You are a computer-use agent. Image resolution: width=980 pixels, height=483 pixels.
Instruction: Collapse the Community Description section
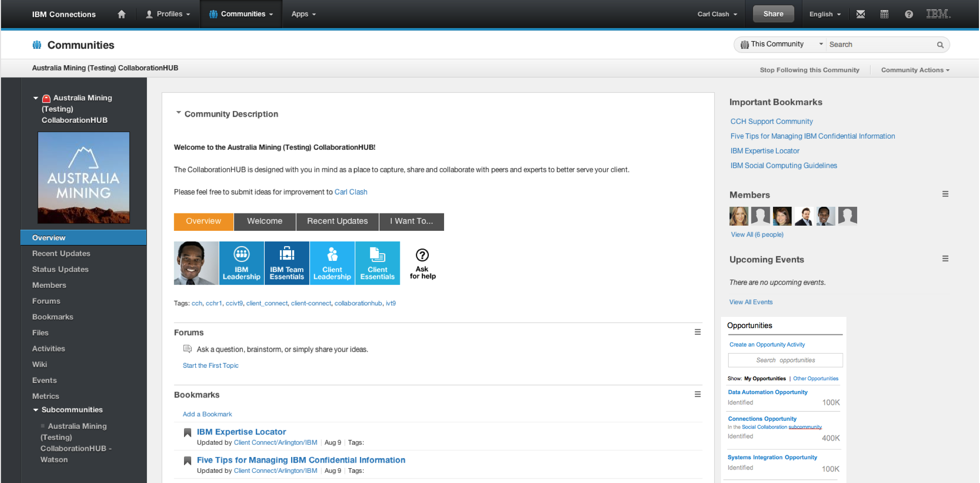(178, 113)
